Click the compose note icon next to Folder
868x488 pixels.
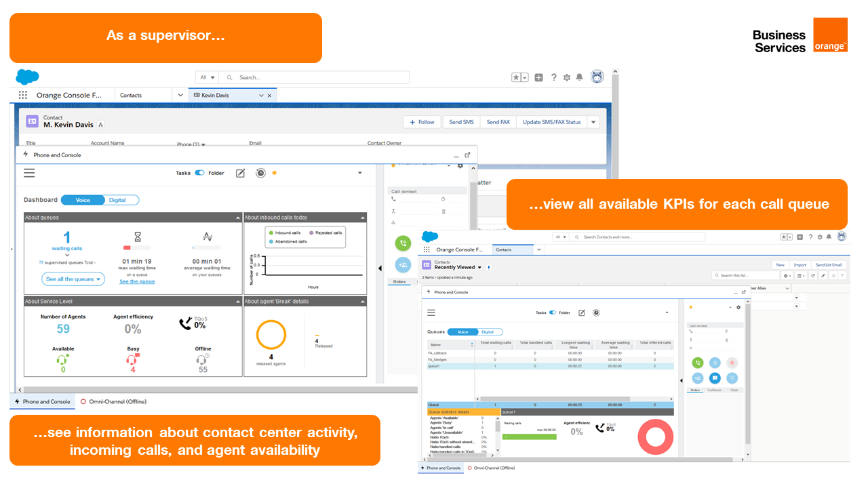pyautogui.click(x=239, y=174)
